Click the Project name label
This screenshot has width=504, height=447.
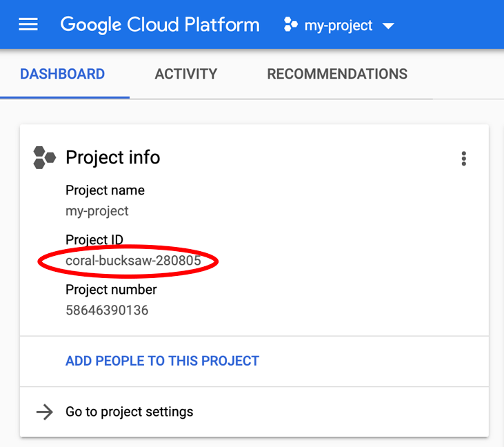tap(105, 190)
